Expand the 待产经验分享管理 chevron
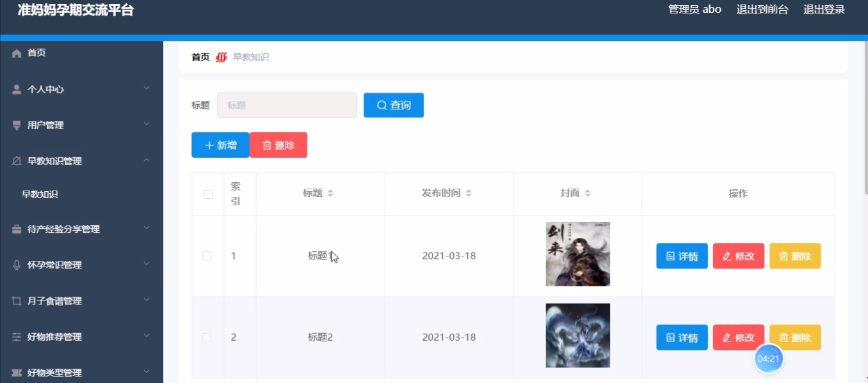The image size is (868, 383). click(x=147, y=228)
